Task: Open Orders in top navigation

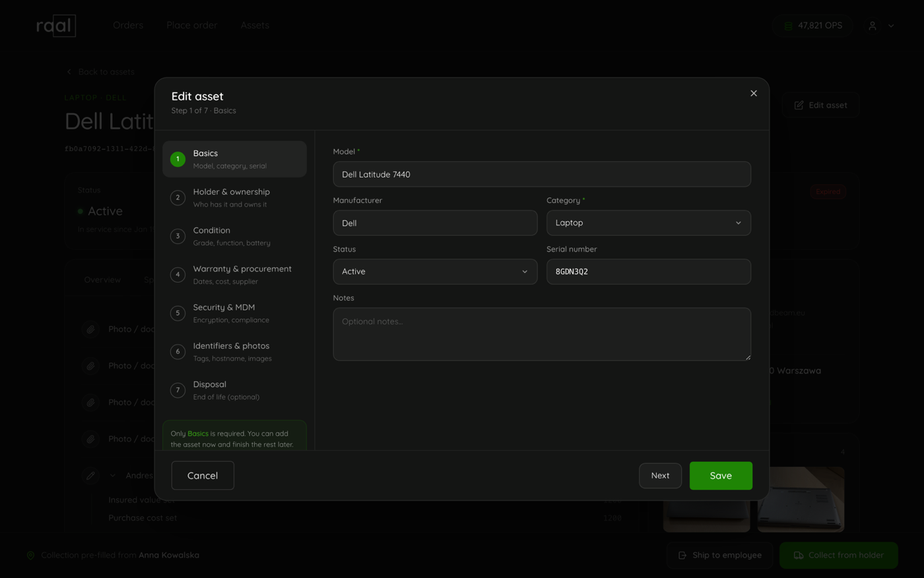Action: point(128,25)
